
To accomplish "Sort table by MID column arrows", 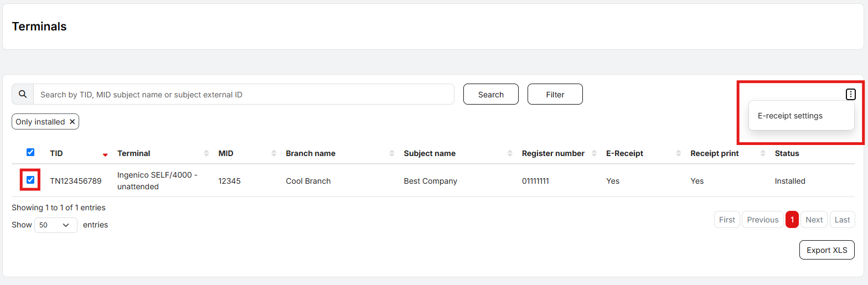I will tap(274, 153).
